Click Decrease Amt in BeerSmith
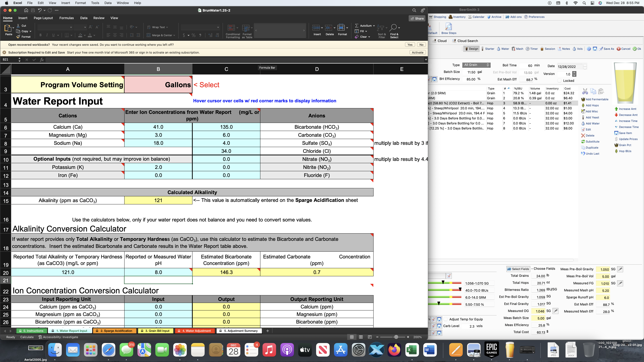The height and width of the screenshot is (362, 644). 626,115
